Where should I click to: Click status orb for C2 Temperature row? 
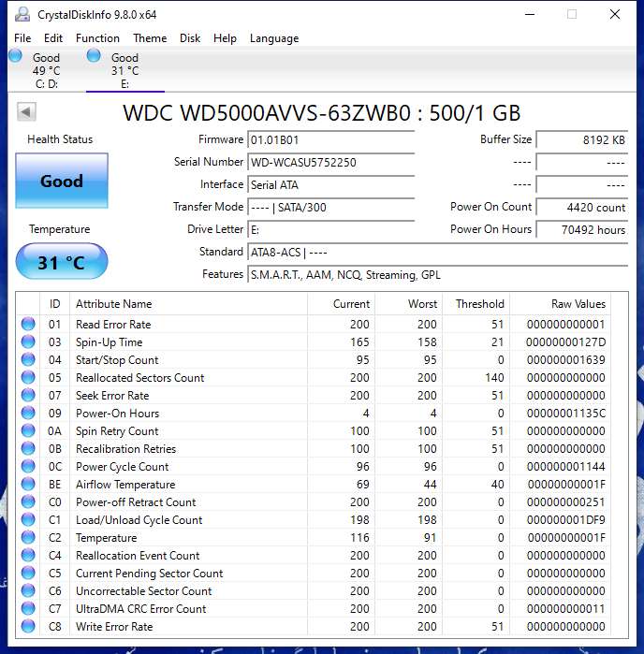click(28, 537)
